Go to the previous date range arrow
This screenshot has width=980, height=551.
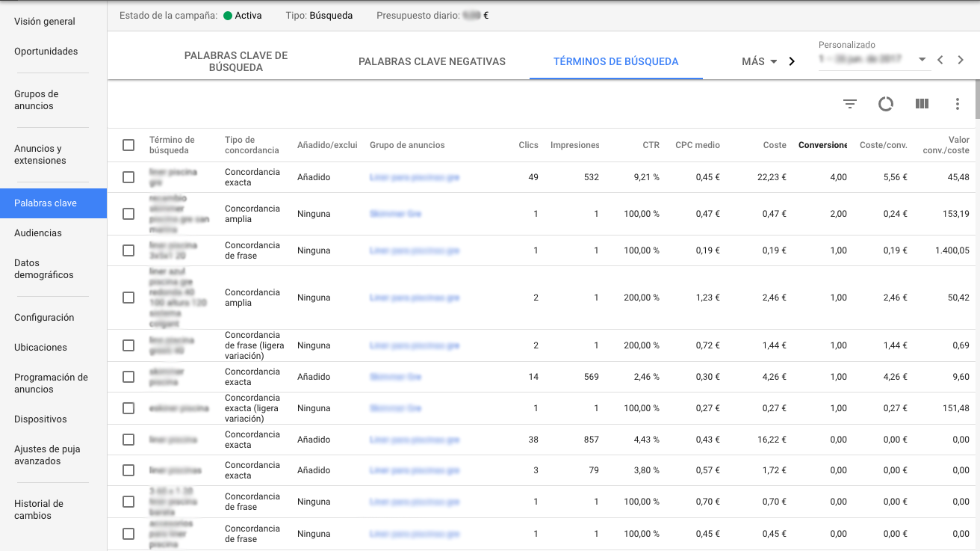coord(940,60)
